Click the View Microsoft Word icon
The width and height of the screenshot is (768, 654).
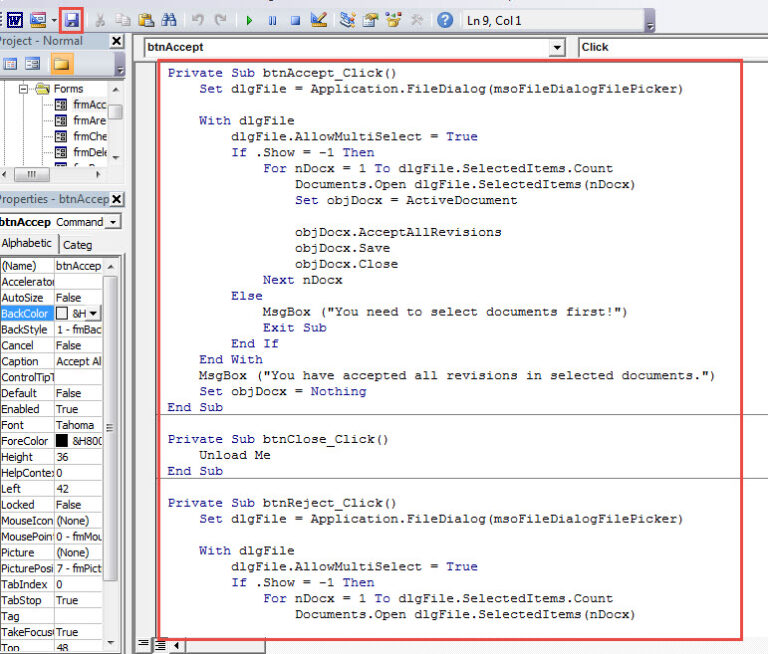(15, 21)
